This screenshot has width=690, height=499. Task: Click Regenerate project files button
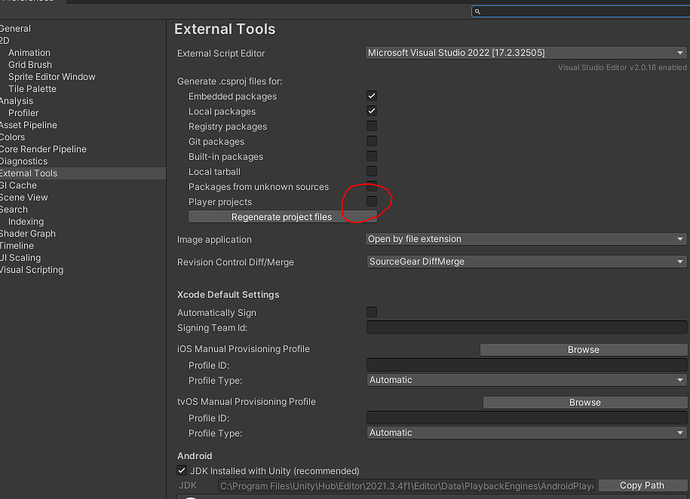click(x=281, y=217)
